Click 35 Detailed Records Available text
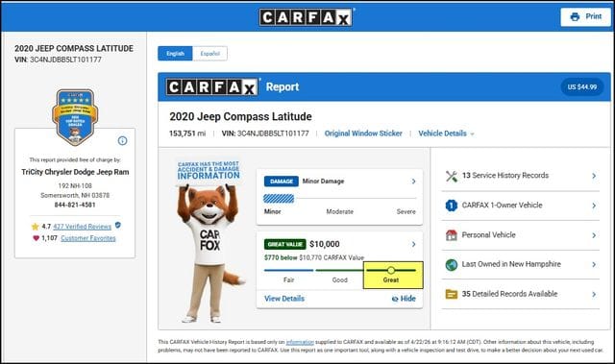615x364 pixels. point(509,294)
